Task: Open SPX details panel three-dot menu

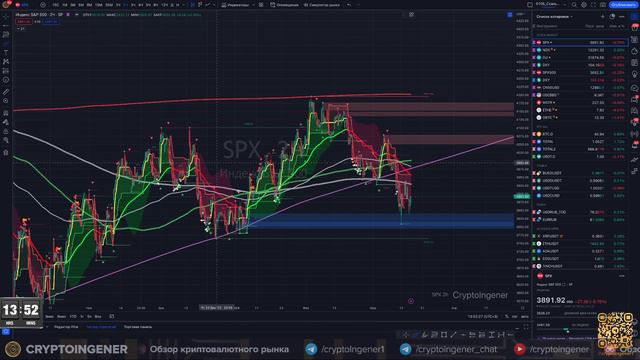Action: pyautogui.click(x=622, y=276)
